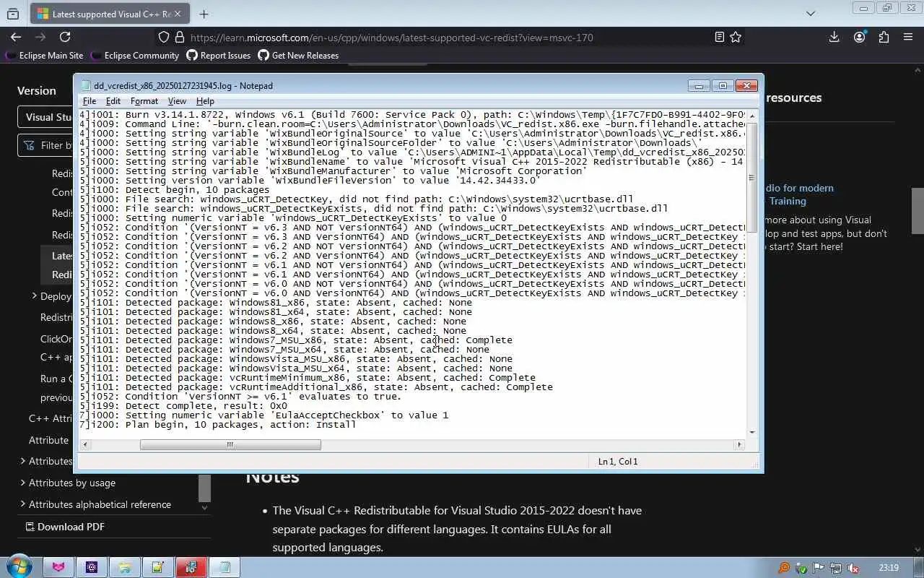Open the browser downloads panel

pos(834,37)
